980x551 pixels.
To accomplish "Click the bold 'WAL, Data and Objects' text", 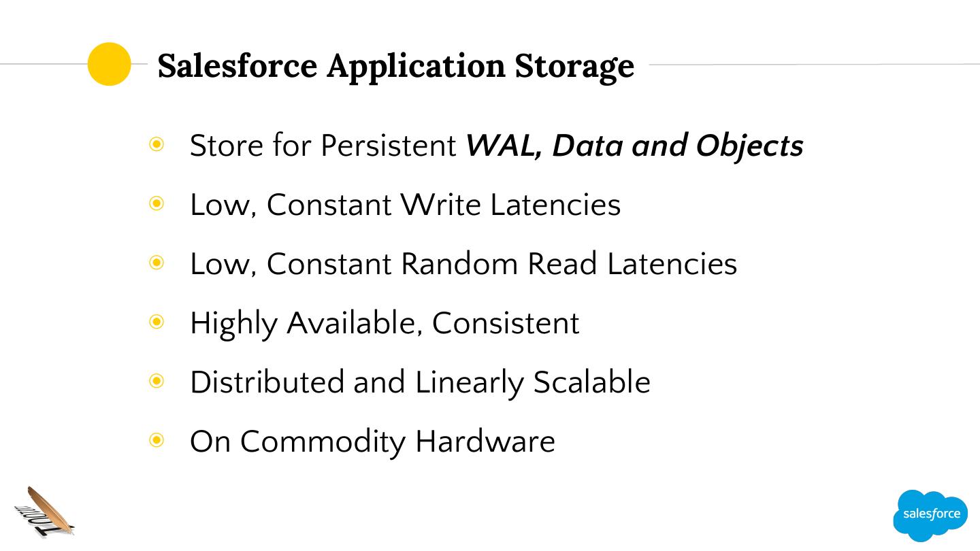I will point(634,146).
